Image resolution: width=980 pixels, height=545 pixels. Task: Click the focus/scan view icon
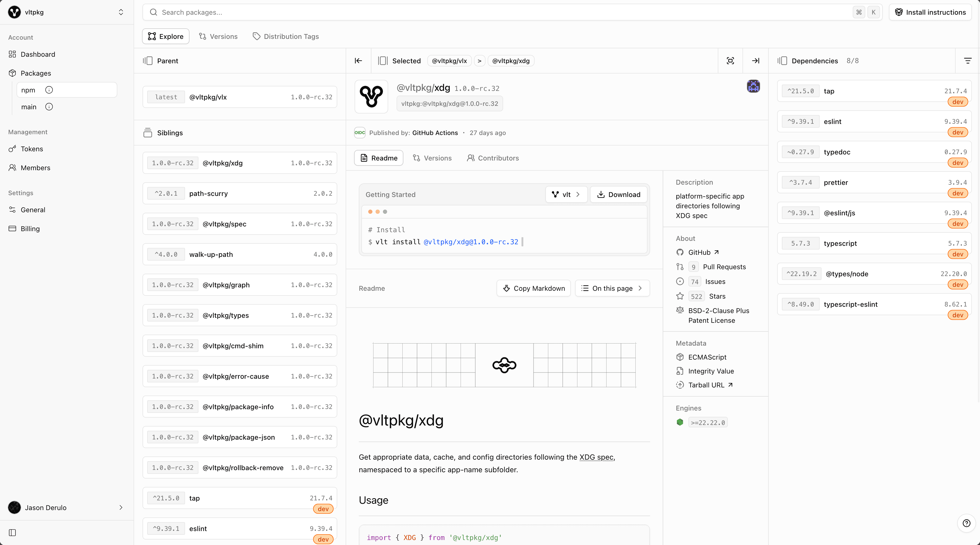coord(730,61)
